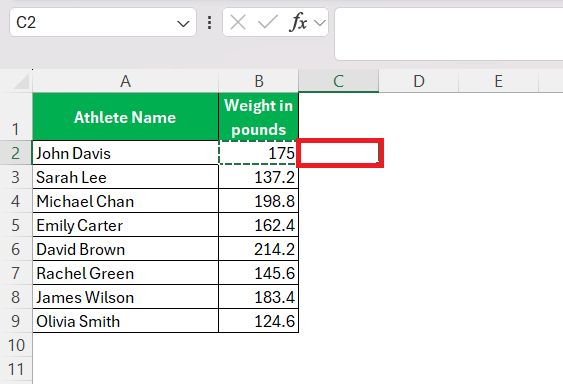
Task: Select the cell containing David Brown
Action: pos(125,249)
